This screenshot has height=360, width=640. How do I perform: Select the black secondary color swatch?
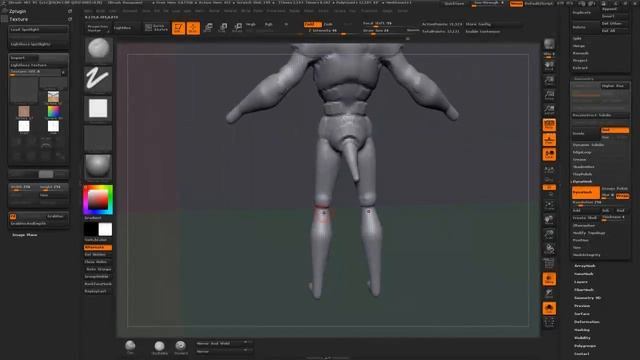tap(91, 229)
